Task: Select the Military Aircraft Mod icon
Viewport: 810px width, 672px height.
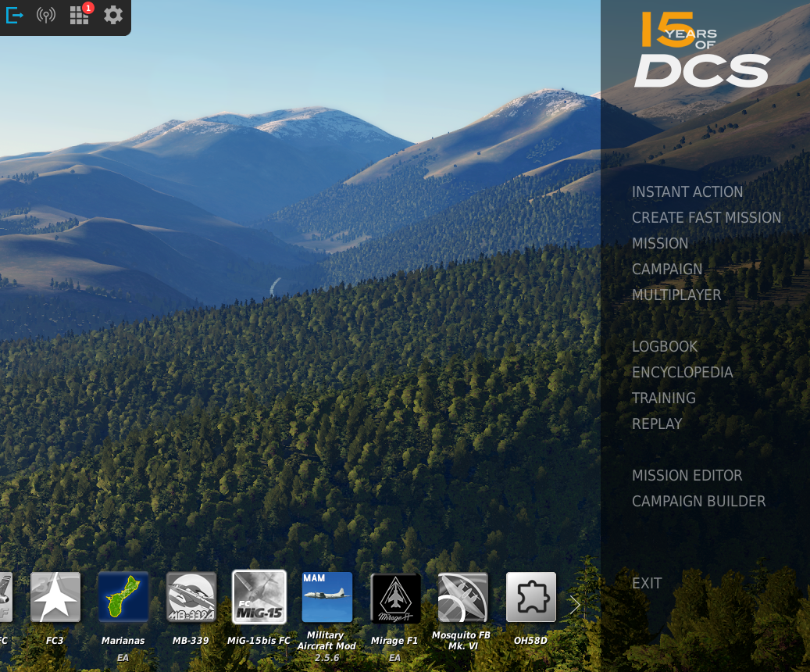Action: pos(327,597)
